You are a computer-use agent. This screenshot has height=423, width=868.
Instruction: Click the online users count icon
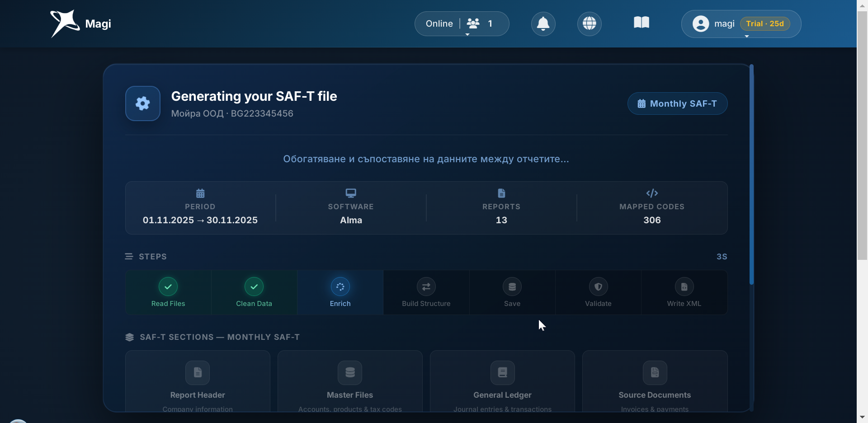coord(473,23)
